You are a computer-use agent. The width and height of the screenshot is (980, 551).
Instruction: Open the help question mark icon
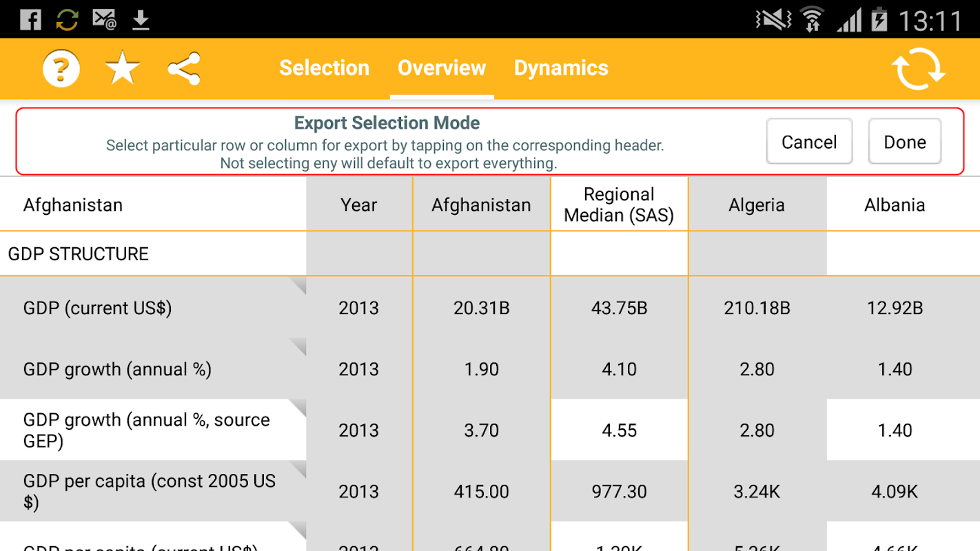pyautogui.click(x=61, y=68)
